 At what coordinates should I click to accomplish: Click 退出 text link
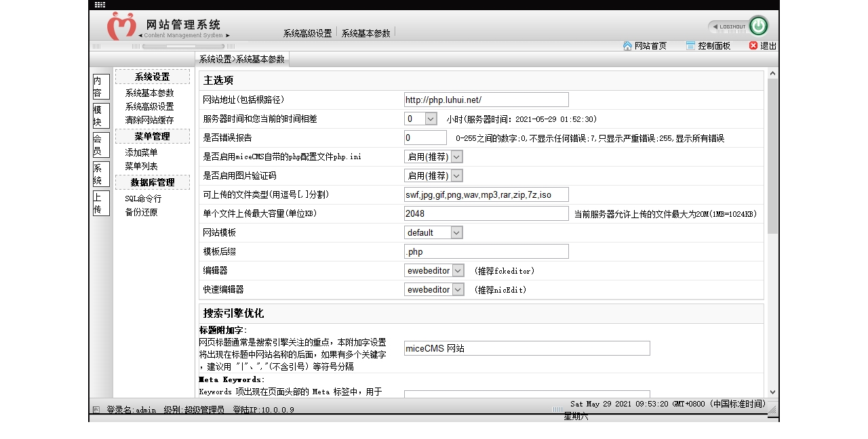pyautogui.click(x=768, y=46)
